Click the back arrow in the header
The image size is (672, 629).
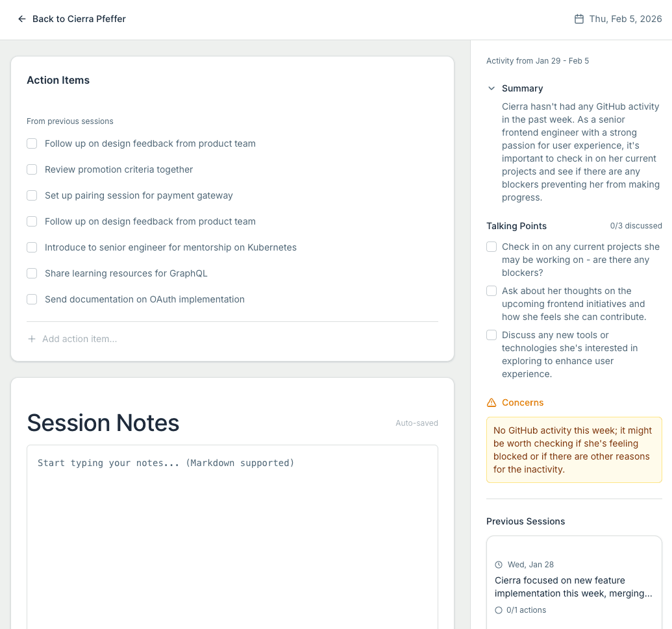pos(21,19)
